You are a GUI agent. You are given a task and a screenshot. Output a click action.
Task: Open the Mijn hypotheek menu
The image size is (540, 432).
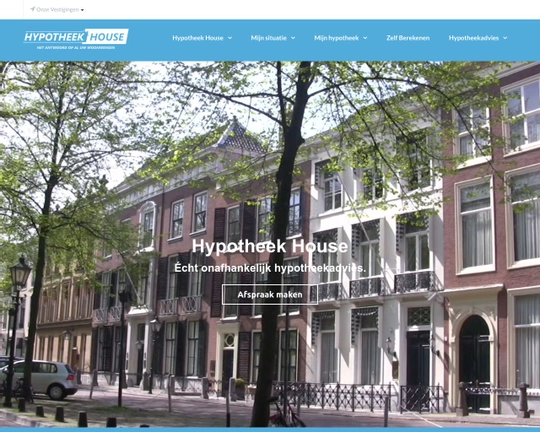[x=336, y=38]
